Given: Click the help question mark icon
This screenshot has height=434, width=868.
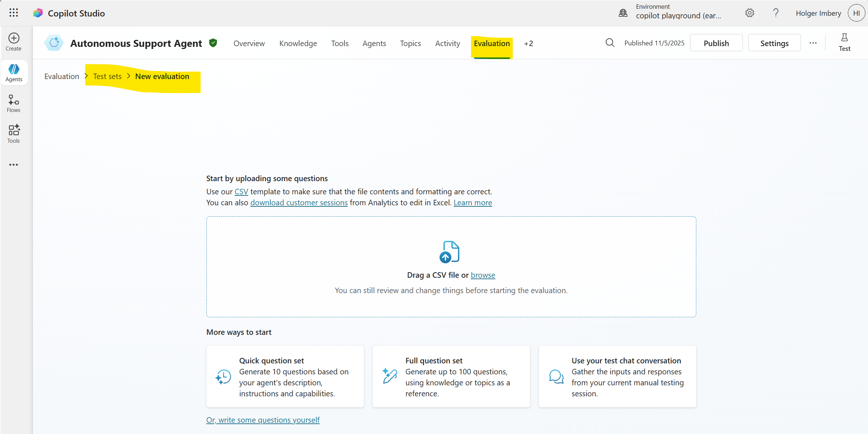Looking at the screenshot, I should pyautogui.click(x=775, y=13).
